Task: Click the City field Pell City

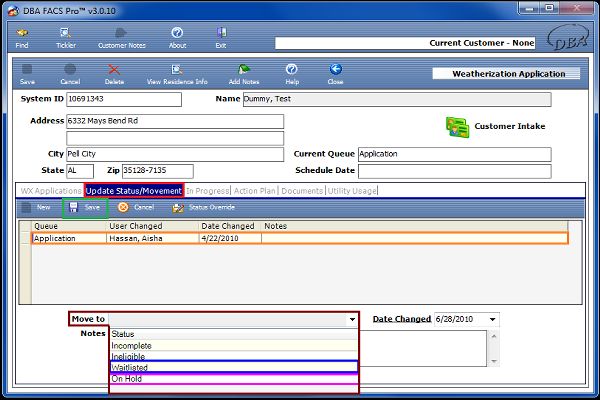Action: [175, 154]
